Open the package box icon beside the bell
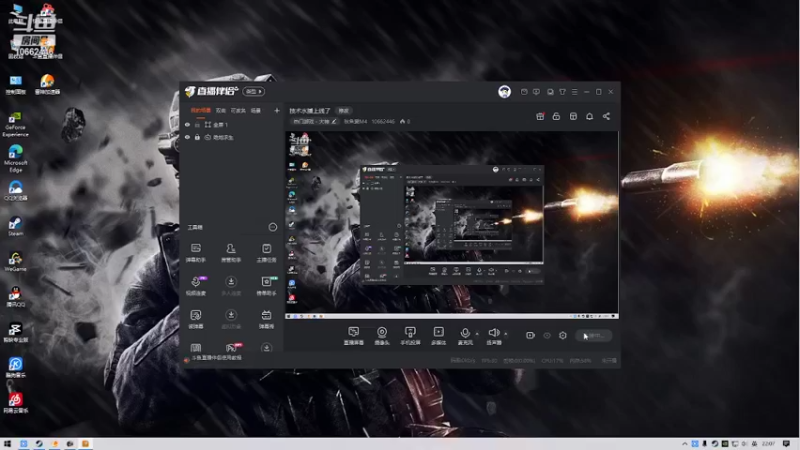Image resolution: width=800 pixels, height=450 pixels. (573, 116)
